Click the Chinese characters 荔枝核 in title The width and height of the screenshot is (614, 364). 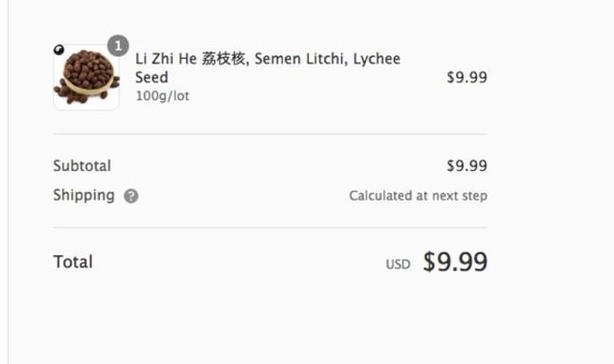[224, 59]
